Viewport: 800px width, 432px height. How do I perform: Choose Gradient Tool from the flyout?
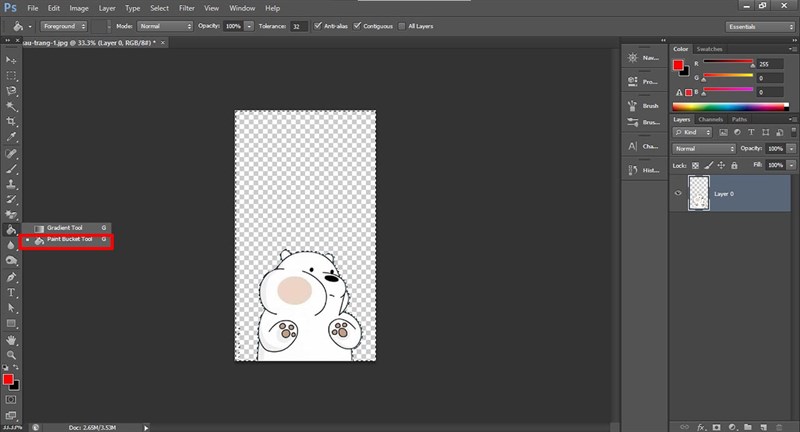[x=66, y=228]
